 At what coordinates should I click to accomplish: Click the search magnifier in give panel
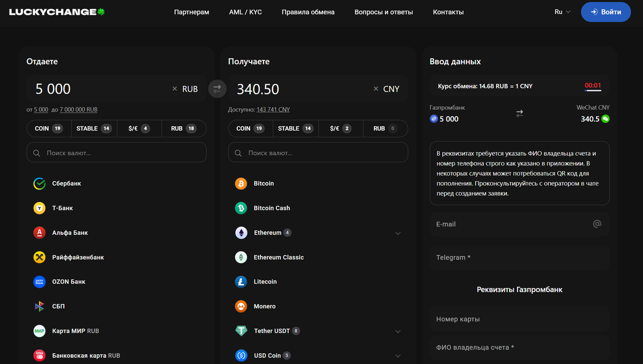click(37, 153)
